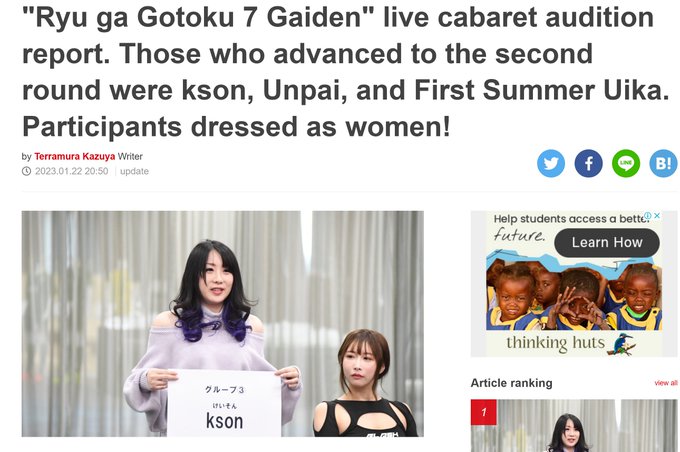Share article via Twitter icon
Image resolution: width=680 pixels, height=452 pixels.
[x=551, y=164]
